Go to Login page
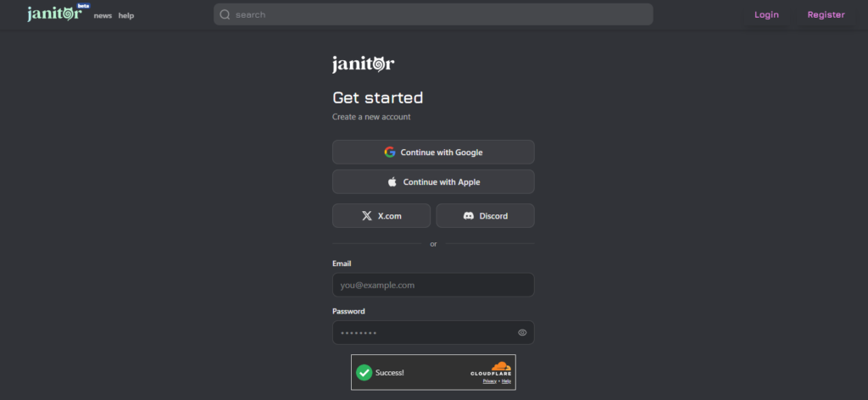This screenshot has height=400, width=868. [x=766, y=15]
